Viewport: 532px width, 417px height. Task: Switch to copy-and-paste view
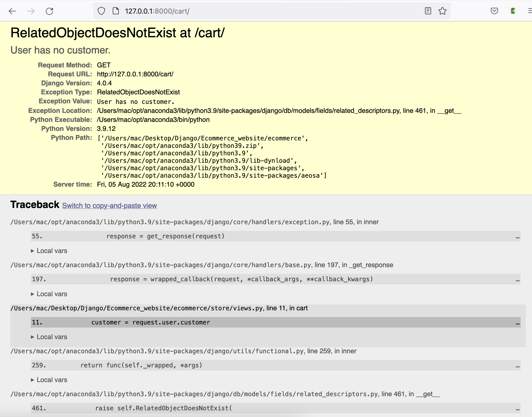(109, 206)
